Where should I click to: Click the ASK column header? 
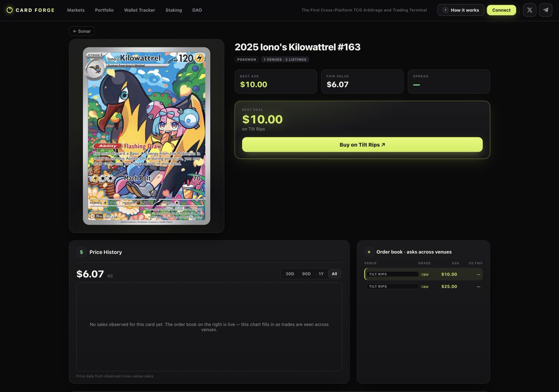pyautogui.click(x=456, y=263)
